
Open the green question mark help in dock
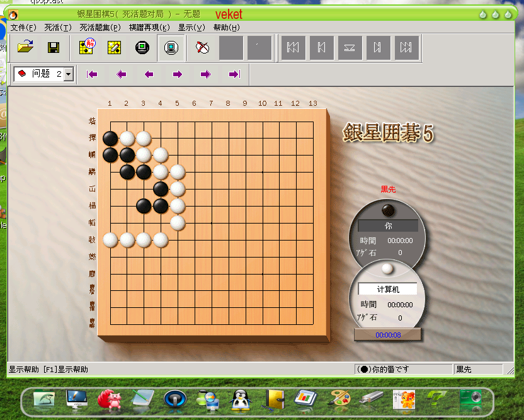click(436, 399)
